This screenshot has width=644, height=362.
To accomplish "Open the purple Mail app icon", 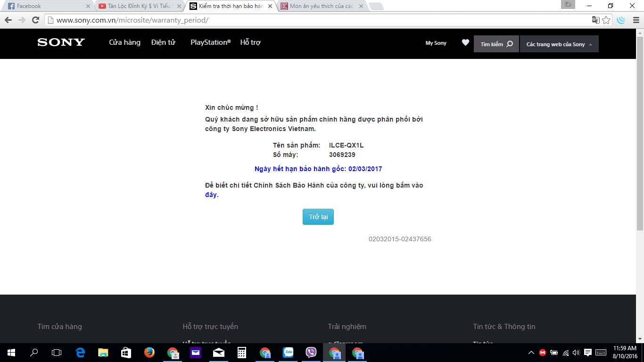I will pos(196,353).
